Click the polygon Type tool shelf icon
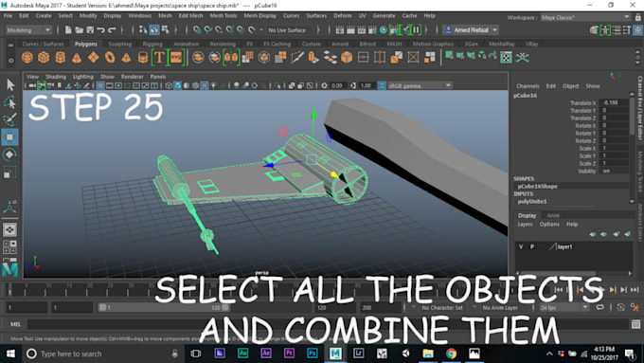Viewport: 644px width, 363px height. click(159, 57)
